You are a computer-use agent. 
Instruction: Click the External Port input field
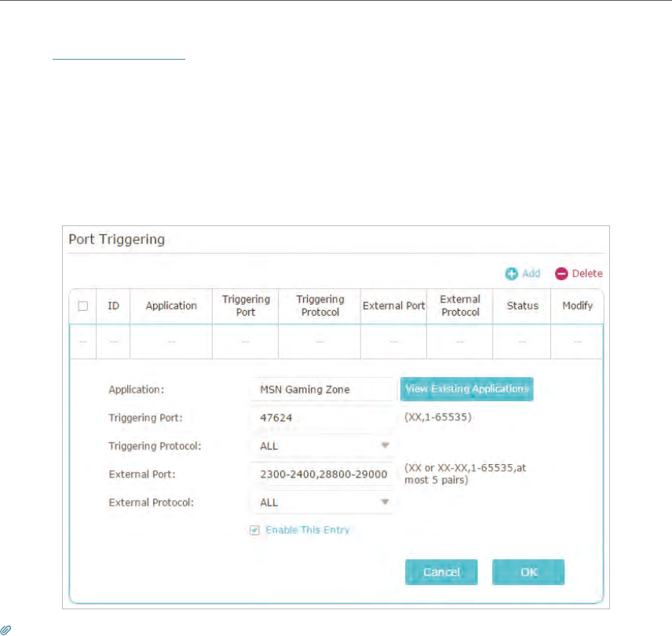click(x=322, y=474)
